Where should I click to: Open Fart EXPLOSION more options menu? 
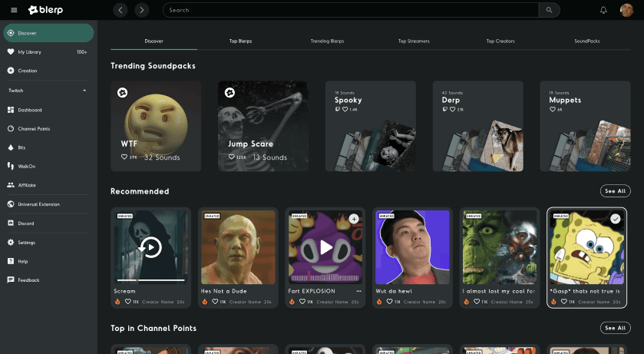point(358,291)
